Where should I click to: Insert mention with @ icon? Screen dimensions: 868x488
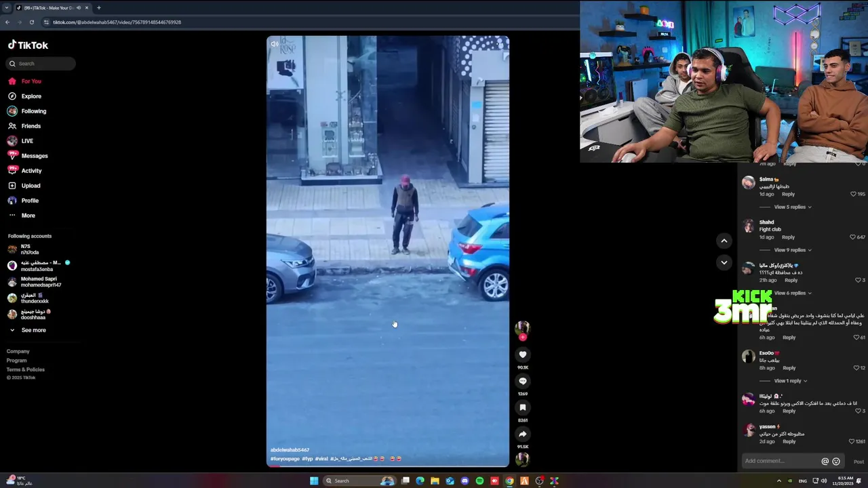[825, 462]
